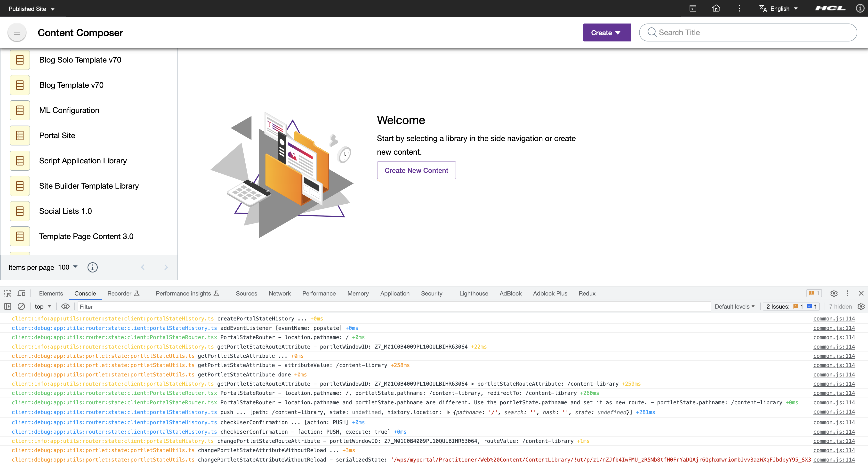
Task: Switch to the Elements DevTools tab
Action: 50,293
